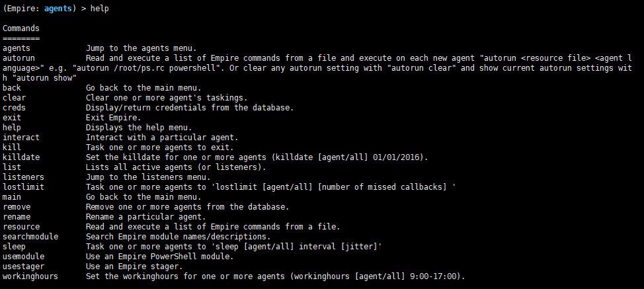Click the 'sleep' command name

click(14, 247)
